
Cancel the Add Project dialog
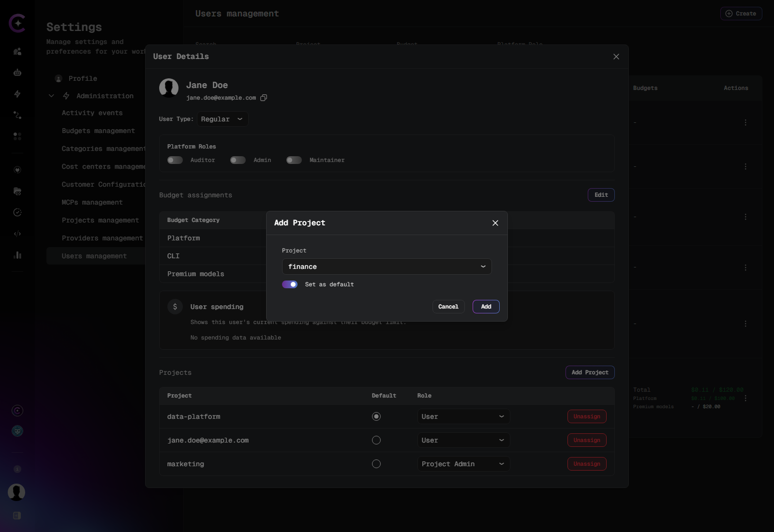pos(448,307)
